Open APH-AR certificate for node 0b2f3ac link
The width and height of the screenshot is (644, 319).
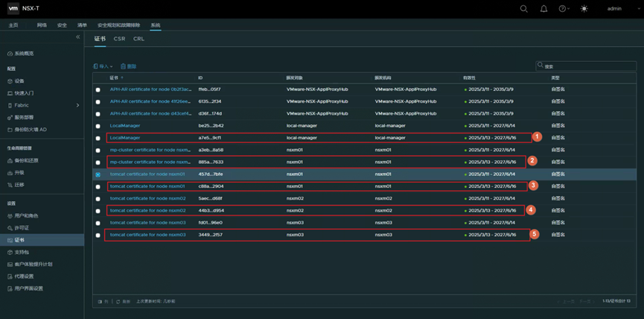pos(150,89)
